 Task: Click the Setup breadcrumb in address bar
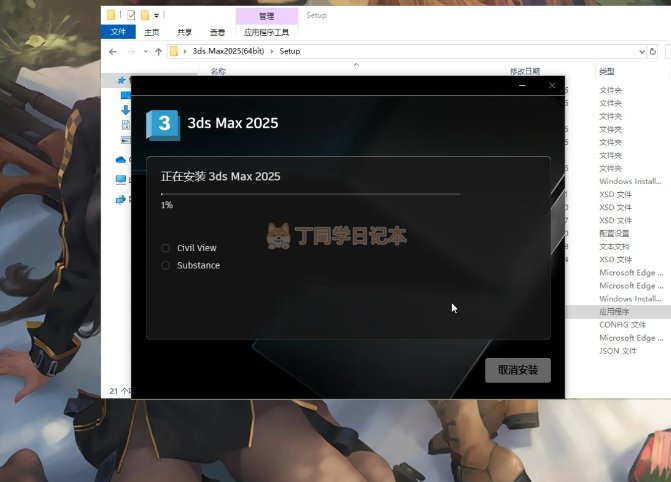[x=290, y=51]
